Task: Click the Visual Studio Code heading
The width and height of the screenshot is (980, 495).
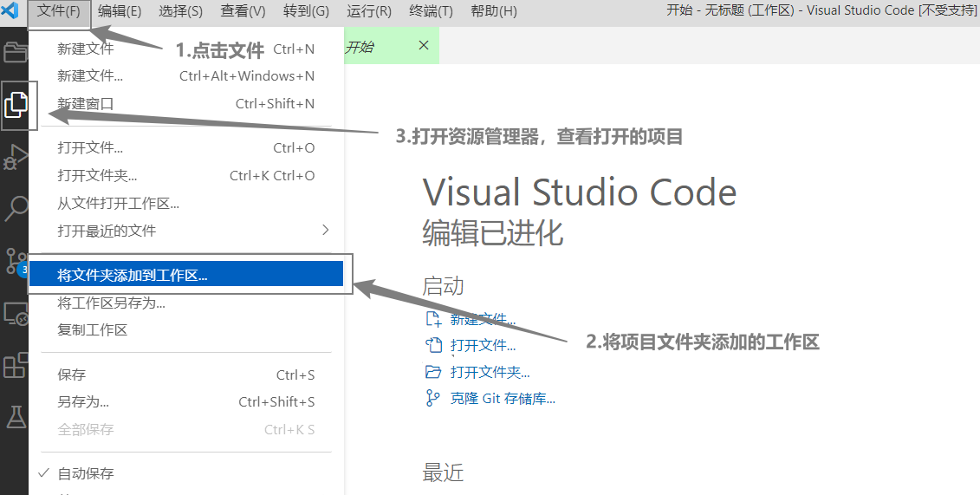Action: (580, 192)
